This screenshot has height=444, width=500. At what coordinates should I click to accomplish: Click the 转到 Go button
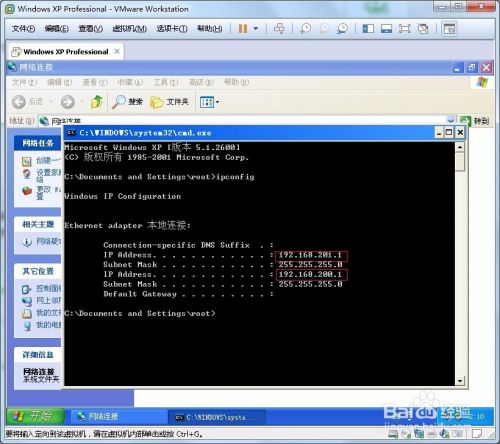pos(475,120)
